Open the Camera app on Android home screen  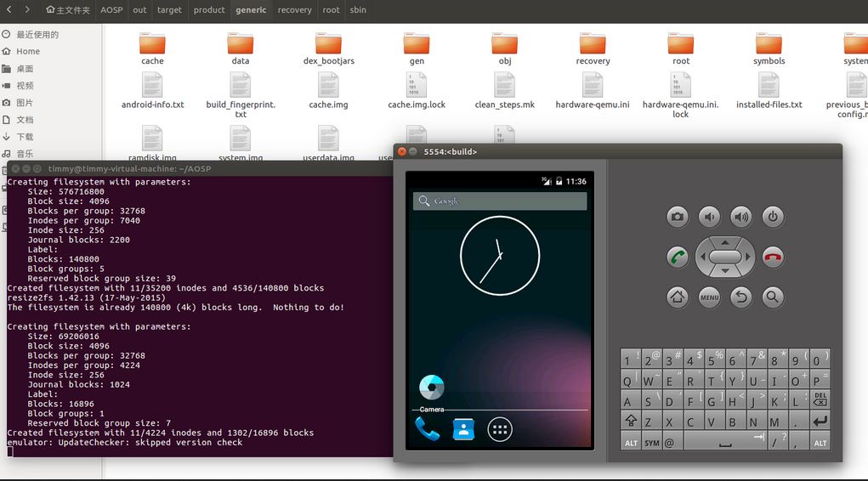point(432,393)
